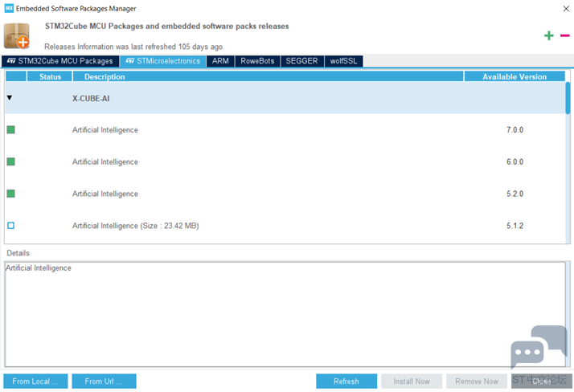Click the Remove Now button
The image size is (574, 392).
477,381
